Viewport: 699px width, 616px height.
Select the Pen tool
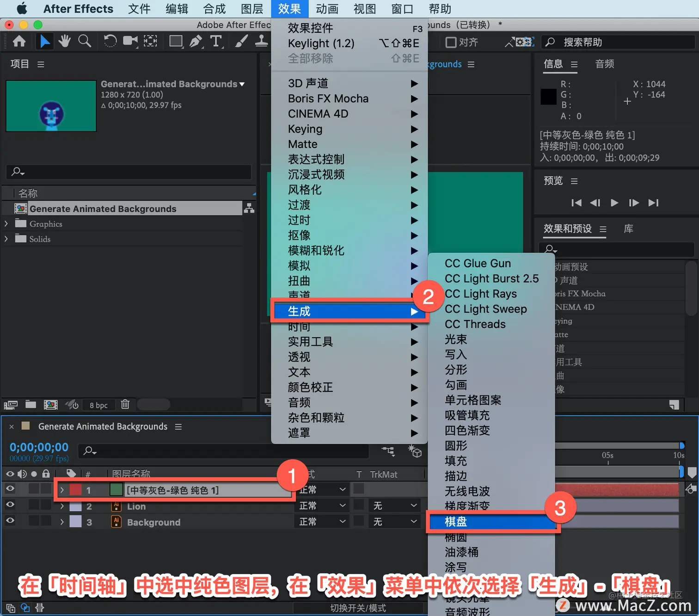(196, 41)
